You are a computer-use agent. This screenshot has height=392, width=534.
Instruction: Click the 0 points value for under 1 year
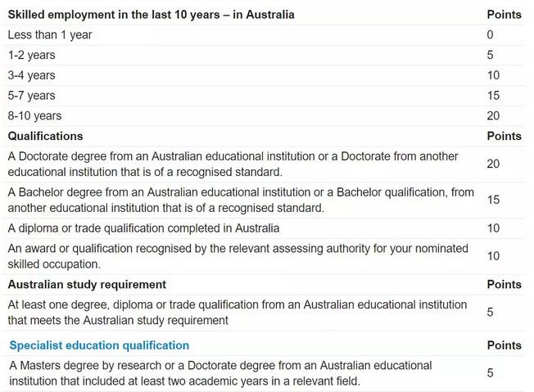click(490, 34)
